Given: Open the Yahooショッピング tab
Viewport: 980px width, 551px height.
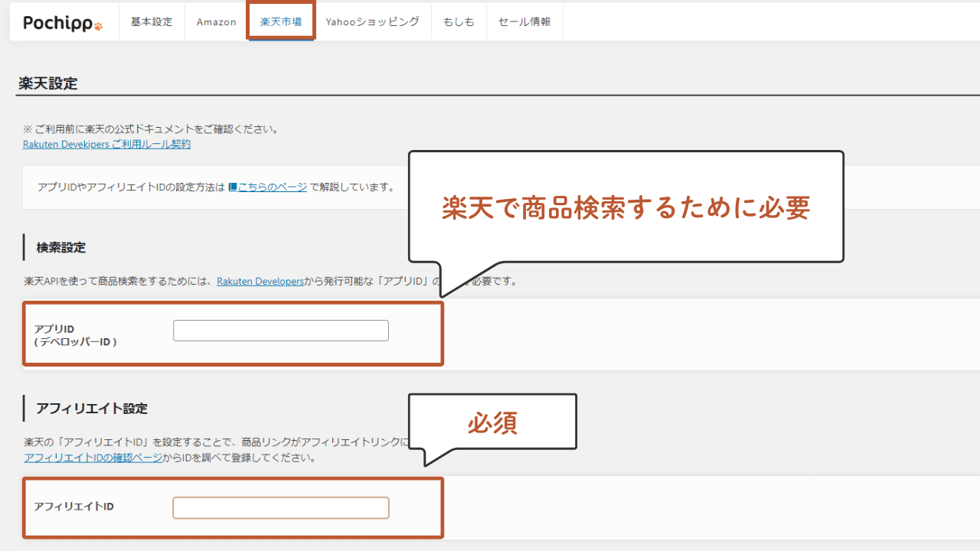Looking at the screenshot, I should tap(372, 21).
